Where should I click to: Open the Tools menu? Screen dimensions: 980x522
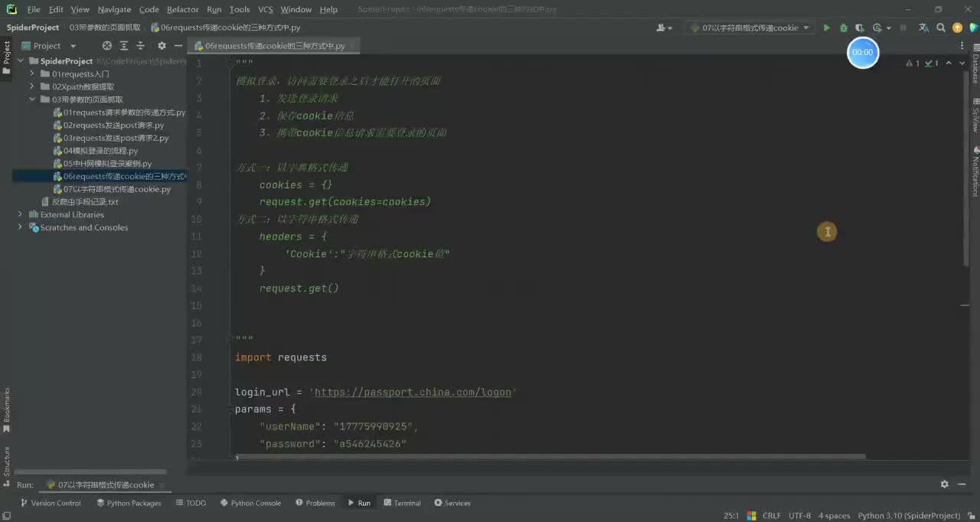pyautogui.click(x=240, y=9)
